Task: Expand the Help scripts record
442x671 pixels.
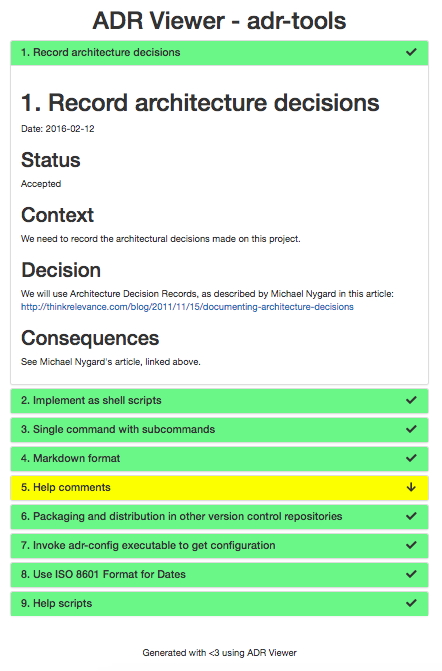Action: (x=219, y=603)
